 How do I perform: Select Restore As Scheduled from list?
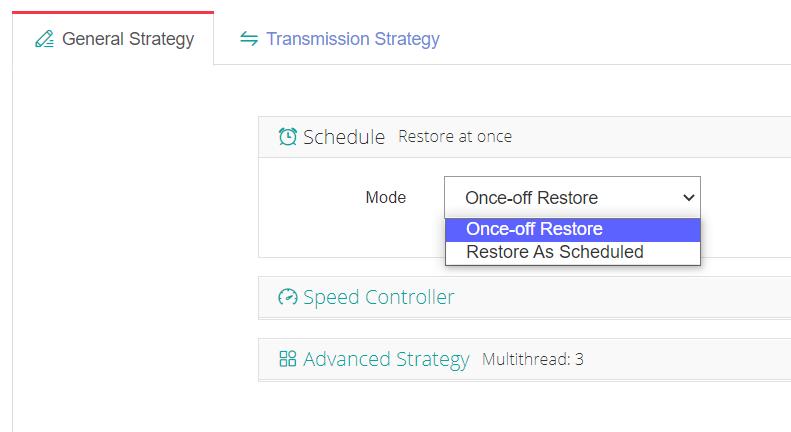[x=573, y=252]
